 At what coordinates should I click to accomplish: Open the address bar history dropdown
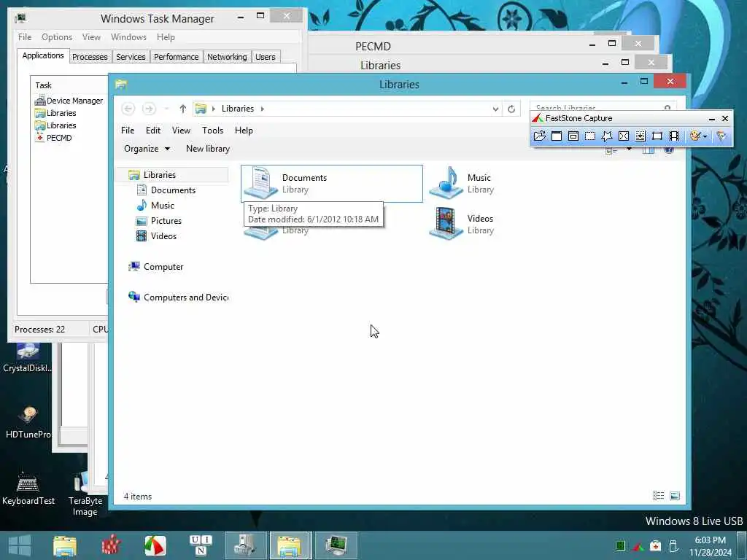[x=495, y=109]
